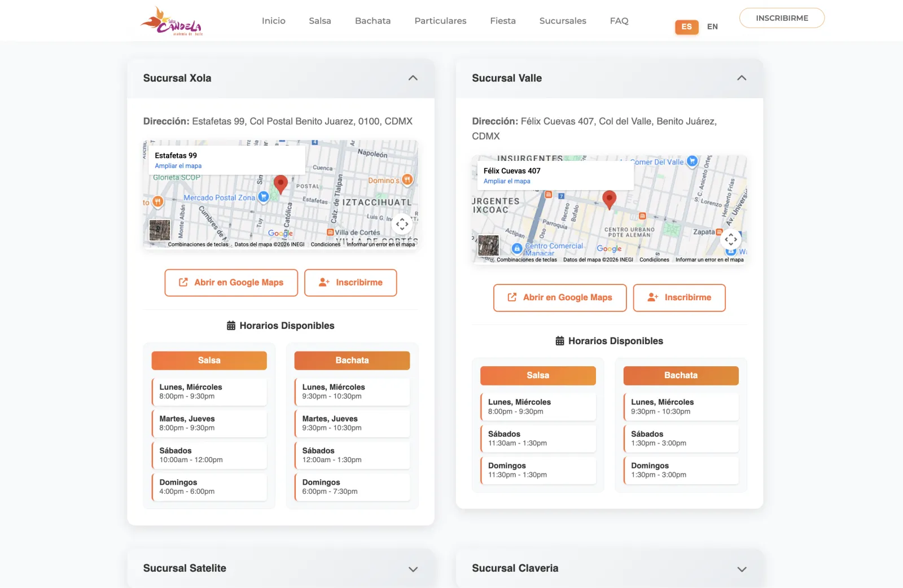Viewport: 903px width, 588px height.
Task: Click 'Abrir en Google Maps' for Sucursal Valle
Action: [x=560, y=298]
